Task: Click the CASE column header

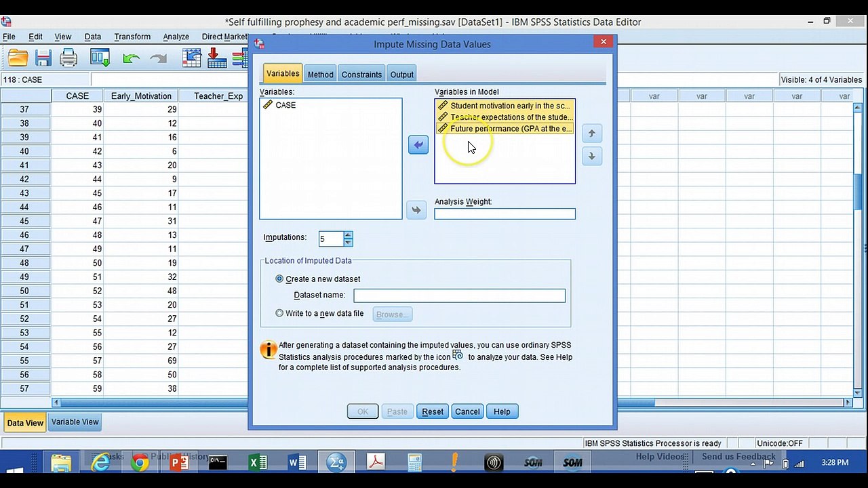Action: (77, 96)
